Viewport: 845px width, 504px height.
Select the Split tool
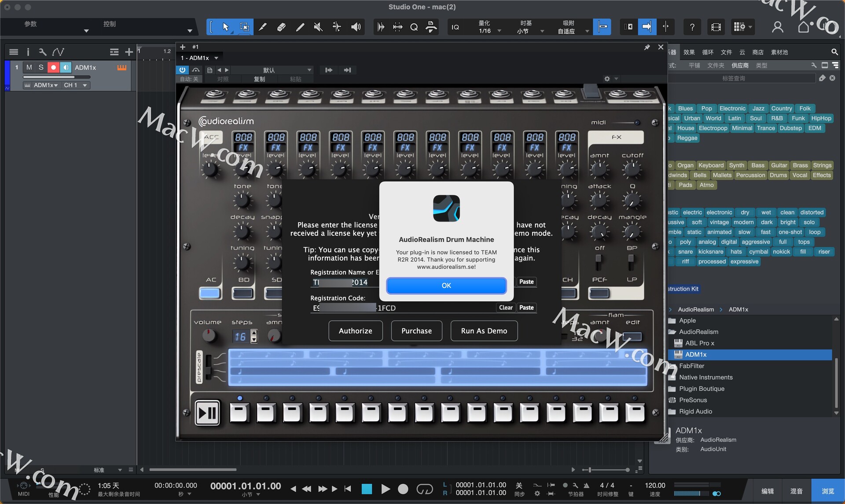(x=262, y=27)
